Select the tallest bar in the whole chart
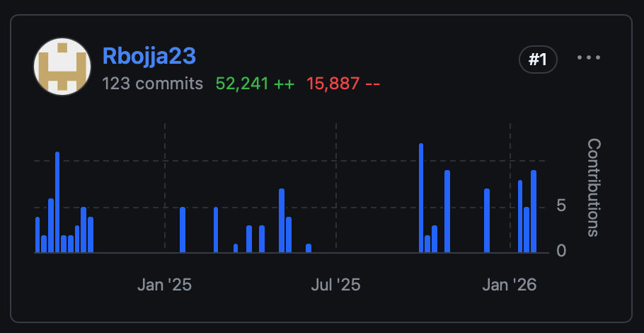The image size is (644, 333). click(421, 198)
